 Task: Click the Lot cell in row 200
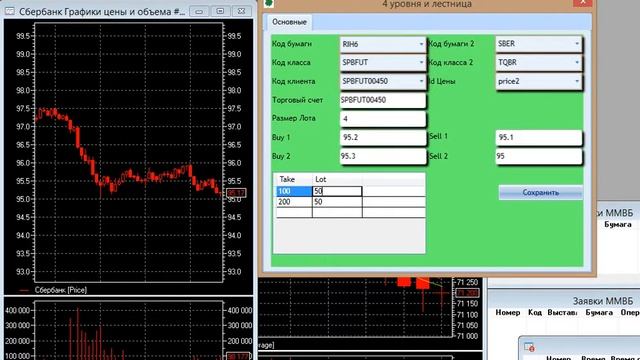[337, 202]
